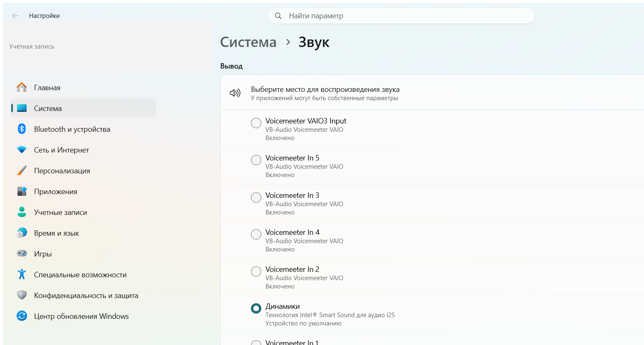This screenshot has height=345, width=644.
Task: Click the Voicemeeter In 2 label
Action: [x=293, y=269]
